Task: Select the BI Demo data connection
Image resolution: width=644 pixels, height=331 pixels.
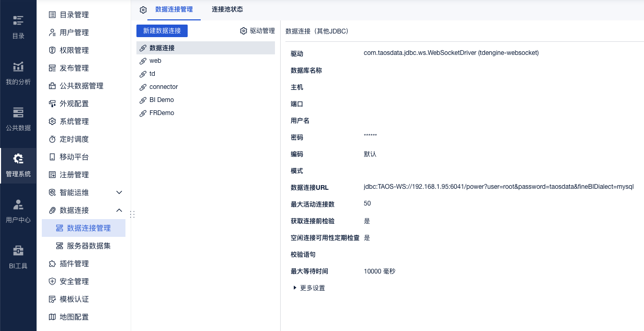Action: [x=162, y=100]
